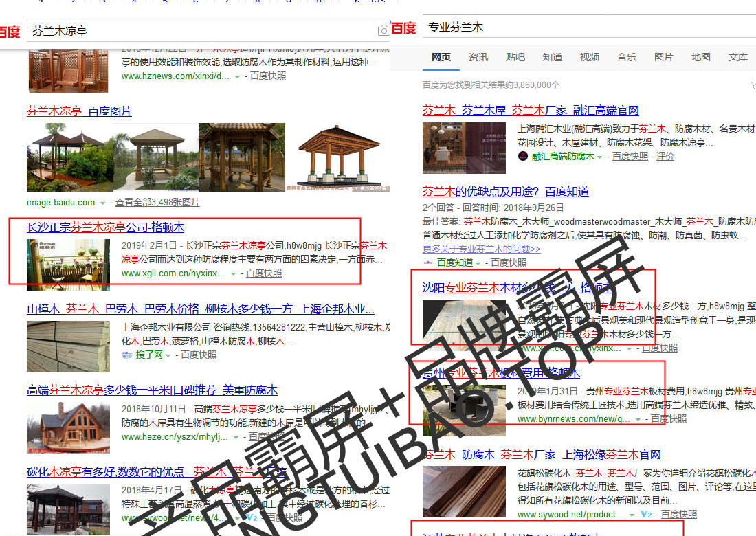Open 百度快照 for the 融汇高端防腐木 result
756x536 pixels.
(x=630, y=156)
